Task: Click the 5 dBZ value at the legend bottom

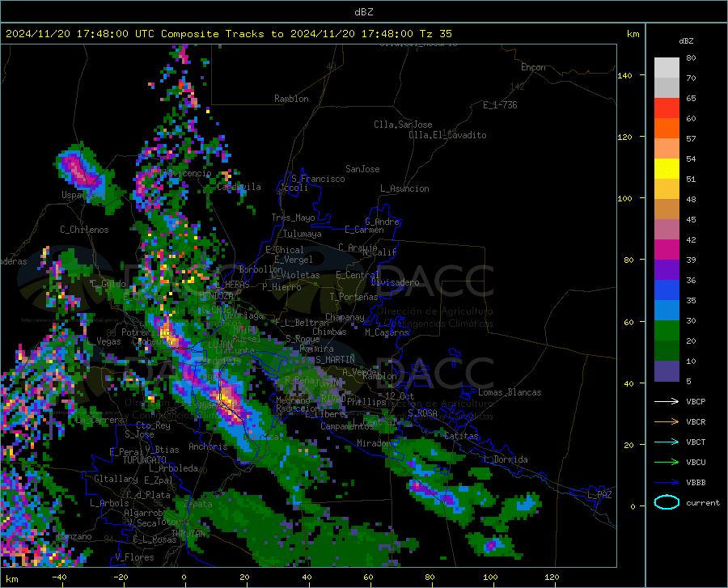Action: [688, 381]
